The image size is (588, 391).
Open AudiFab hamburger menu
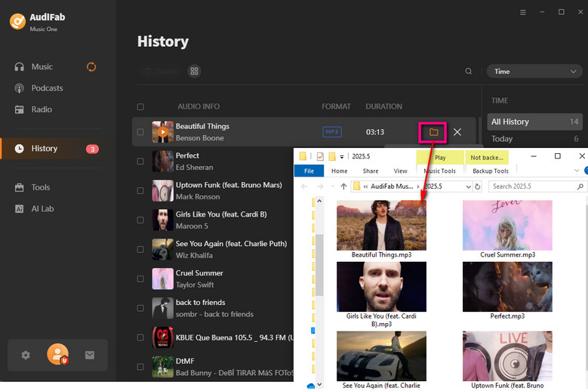523,12
